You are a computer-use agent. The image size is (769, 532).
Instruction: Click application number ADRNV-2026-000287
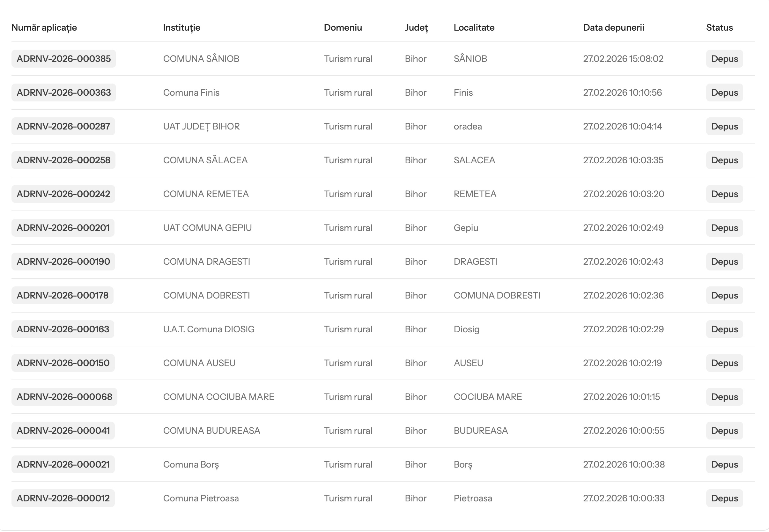coord(63,126)
